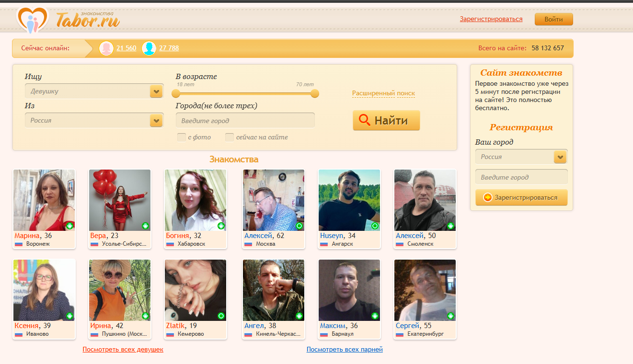Screen dimensions: 633x364
Task: Open the Расширенный поиск link
Action: pos(383,93)
